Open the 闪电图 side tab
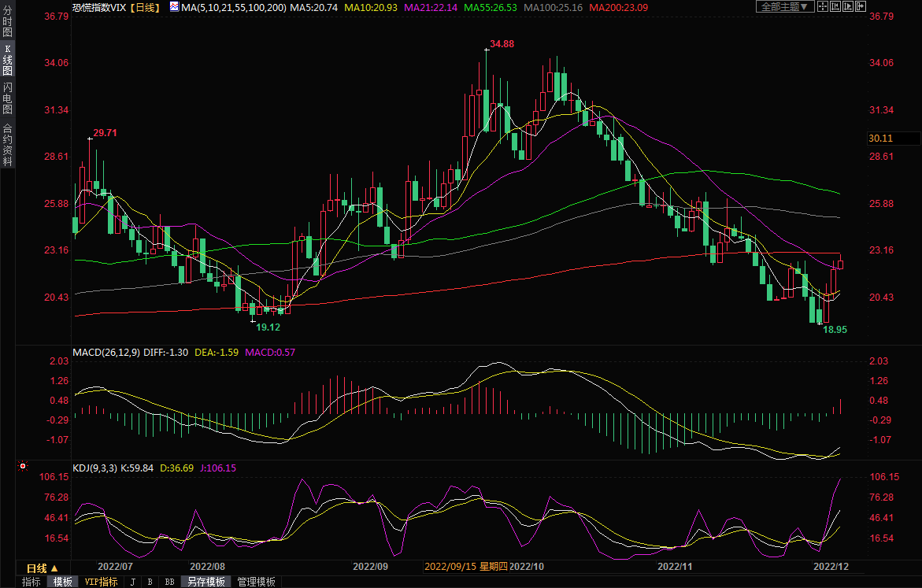The width and height of the screenshot is (922, 588). tap(7, 98)
